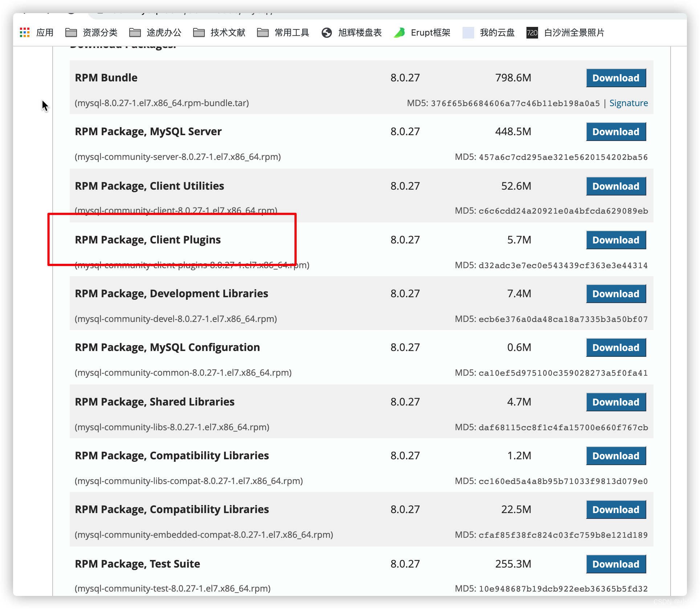Viewport: 700px width, 609px height.
Task: Download the 1.2M Compatibility Libraries package
Action: pos(616,456)
